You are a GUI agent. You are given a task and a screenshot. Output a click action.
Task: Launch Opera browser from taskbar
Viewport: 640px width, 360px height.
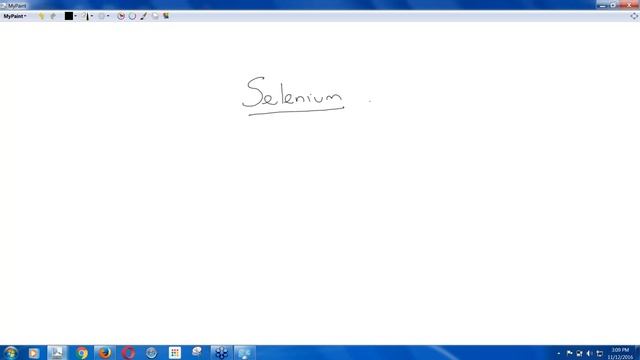pyautogui.click(x=128, y=353)
